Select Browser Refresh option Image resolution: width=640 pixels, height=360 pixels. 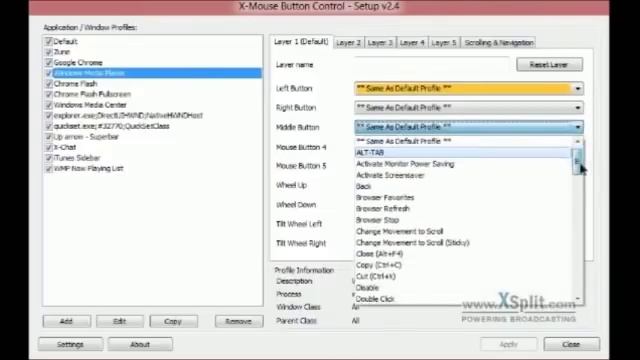(463, 209)
